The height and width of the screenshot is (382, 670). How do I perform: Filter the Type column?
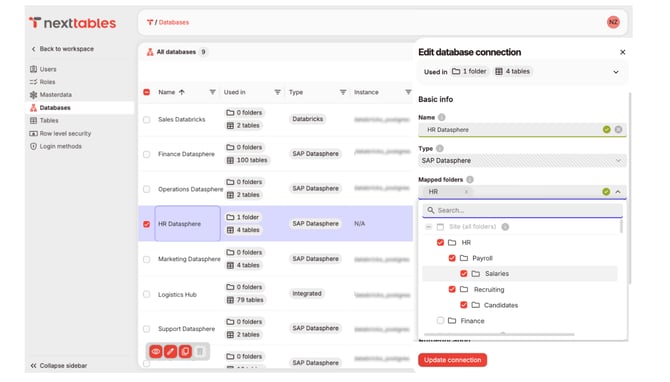[x=343, y=92]
